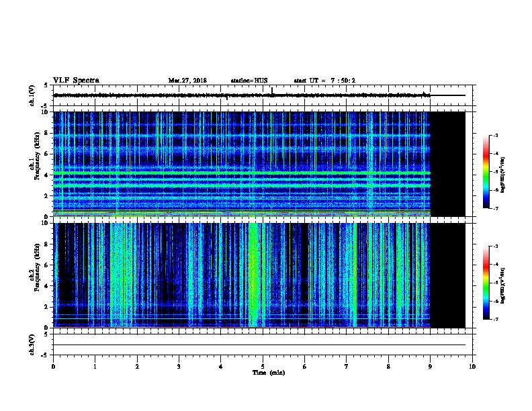Click time-axis tick label "1"

[95, 367]
